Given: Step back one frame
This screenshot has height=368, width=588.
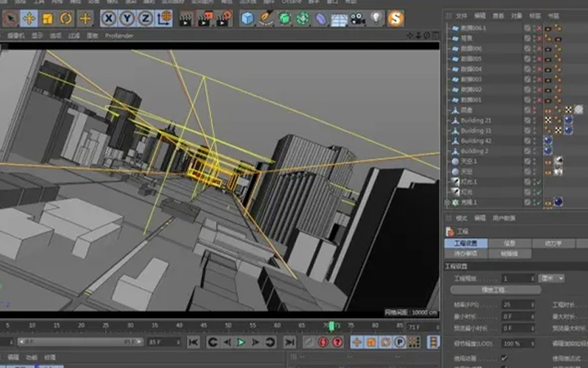Looking at the screenshot, I should (227, 342).
